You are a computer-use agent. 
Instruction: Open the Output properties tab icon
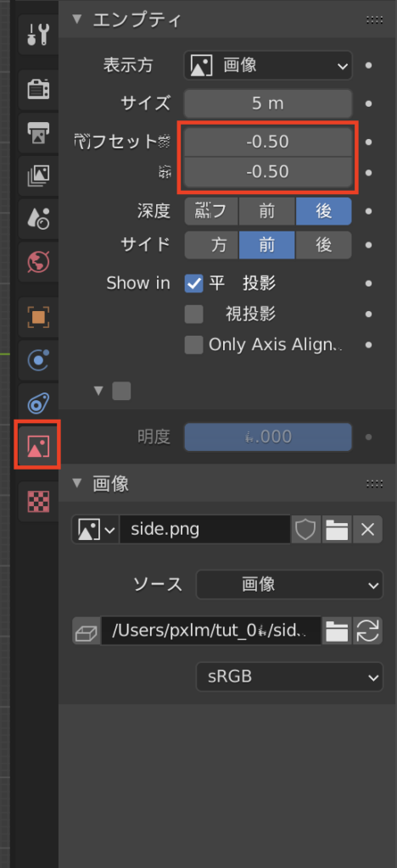click(x=38, y=131)
